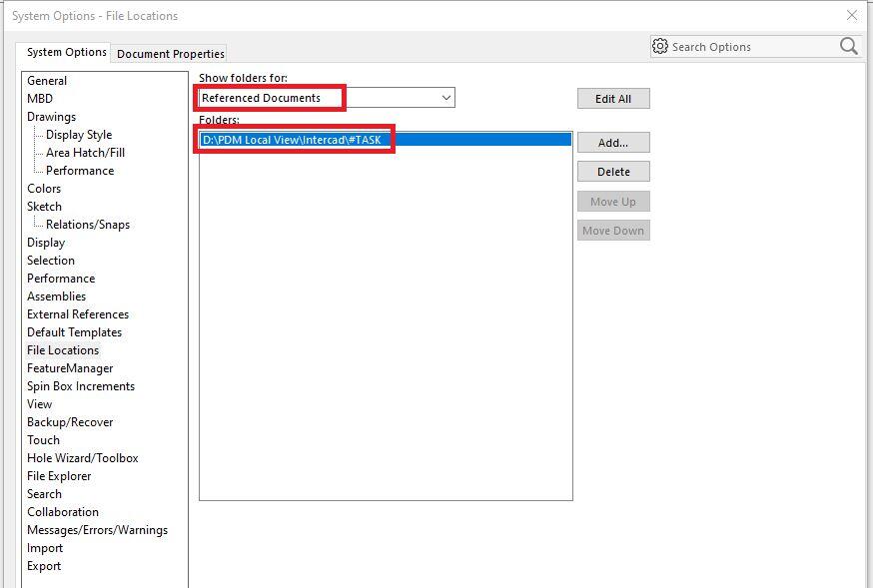Screen dimensions: 873x588
Task: Click the gear icon in Search Options
Action: [659, 46]
